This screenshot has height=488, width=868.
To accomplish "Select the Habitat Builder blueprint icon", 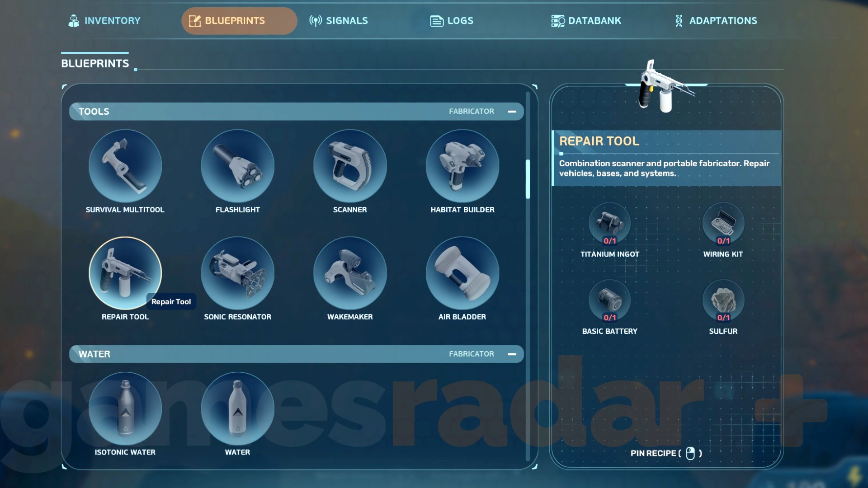I will (462, 166).
